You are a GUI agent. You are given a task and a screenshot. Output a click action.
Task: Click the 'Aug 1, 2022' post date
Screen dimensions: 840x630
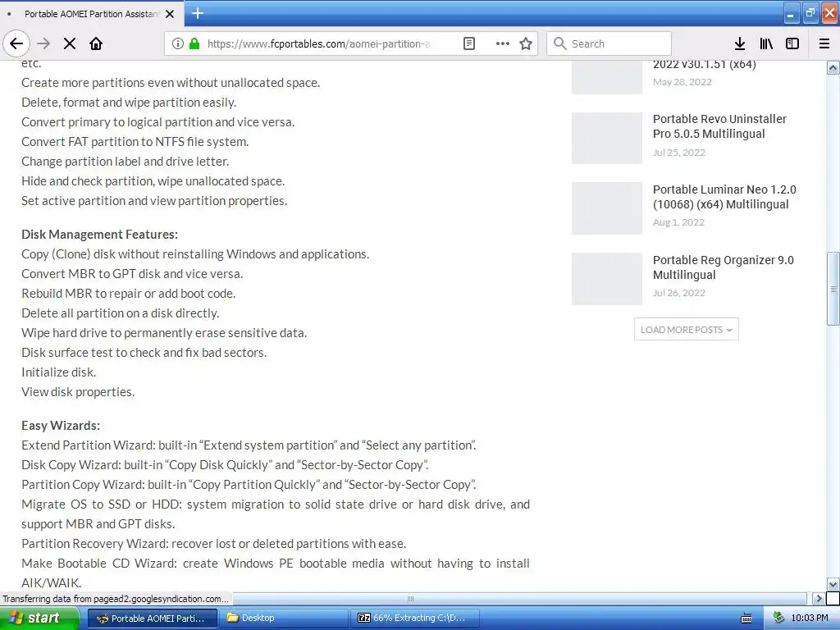coord(678,222)
